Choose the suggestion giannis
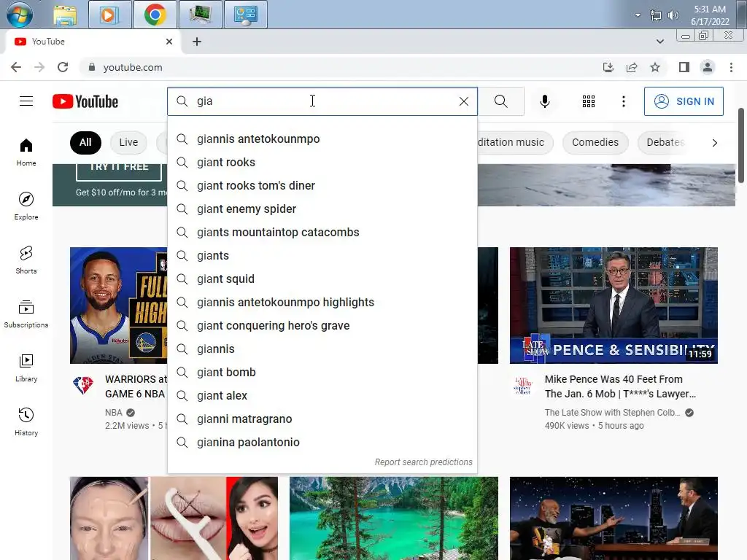 (x=322, y=349)
